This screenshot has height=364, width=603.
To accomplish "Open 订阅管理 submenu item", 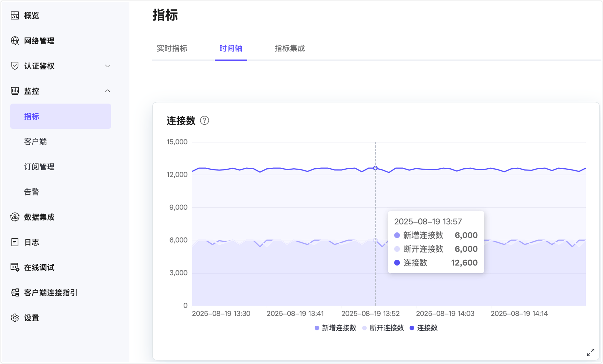I will point(39,167).
